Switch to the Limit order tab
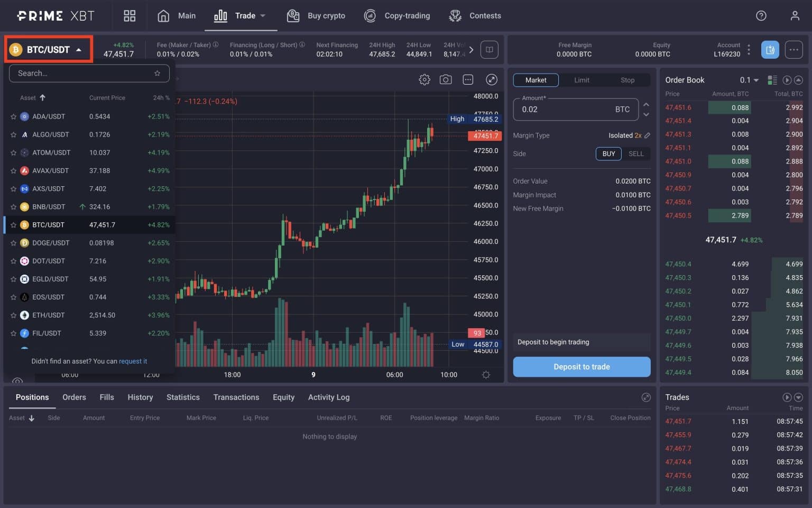The width and height of the screenshot is (812, 508). pyautogui.click(x=582, y=80)
